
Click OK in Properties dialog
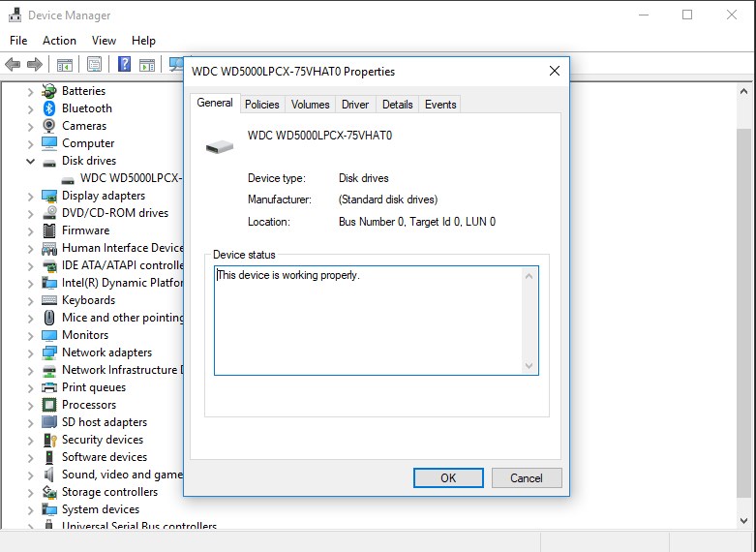pyautogui.click(x=448, y=477)
